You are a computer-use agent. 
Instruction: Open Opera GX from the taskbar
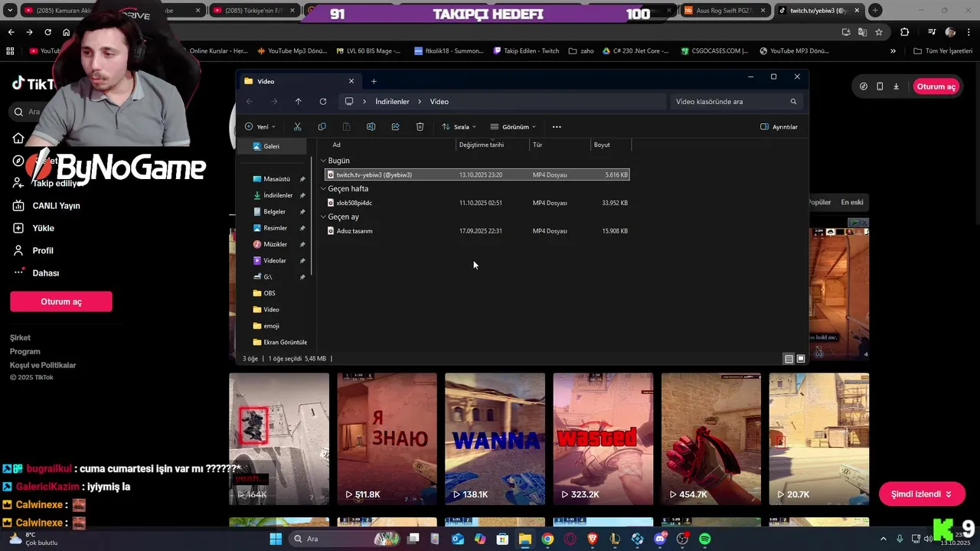(570, 539)
